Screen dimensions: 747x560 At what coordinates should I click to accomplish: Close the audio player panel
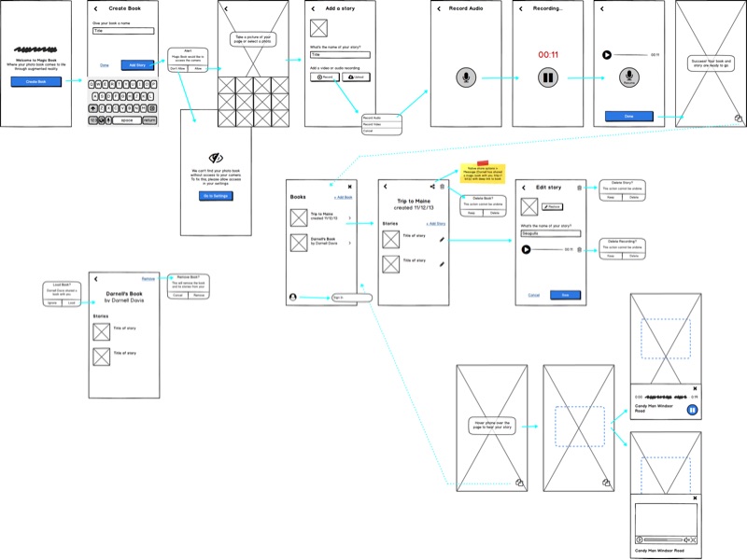[x=695, y=388]
